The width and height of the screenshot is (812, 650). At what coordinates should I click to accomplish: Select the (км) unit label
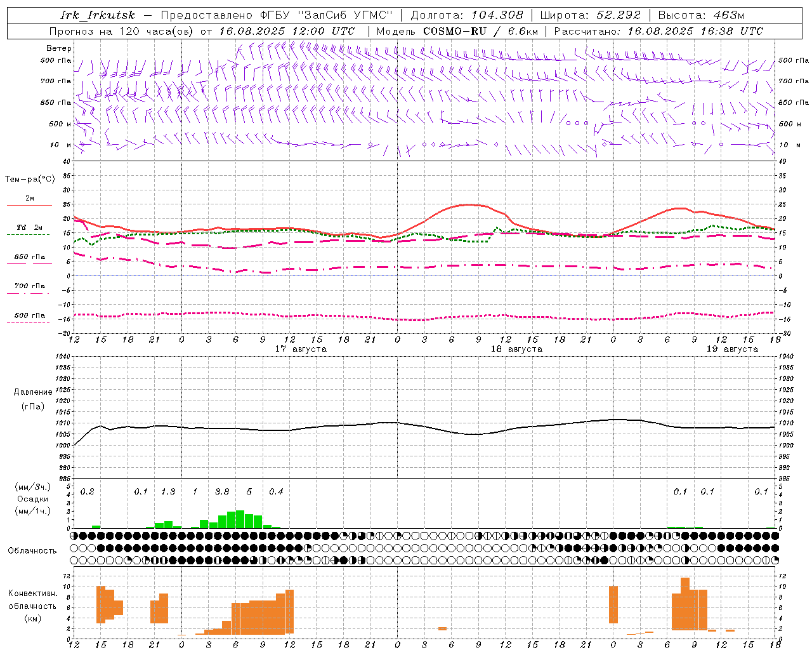32,618
